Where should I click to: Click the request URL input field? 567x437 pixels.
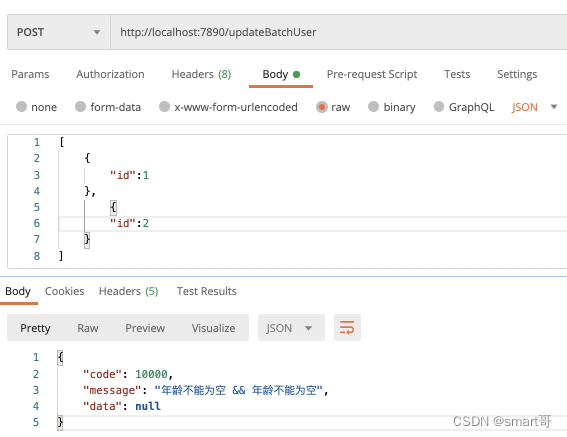[338, 32]
